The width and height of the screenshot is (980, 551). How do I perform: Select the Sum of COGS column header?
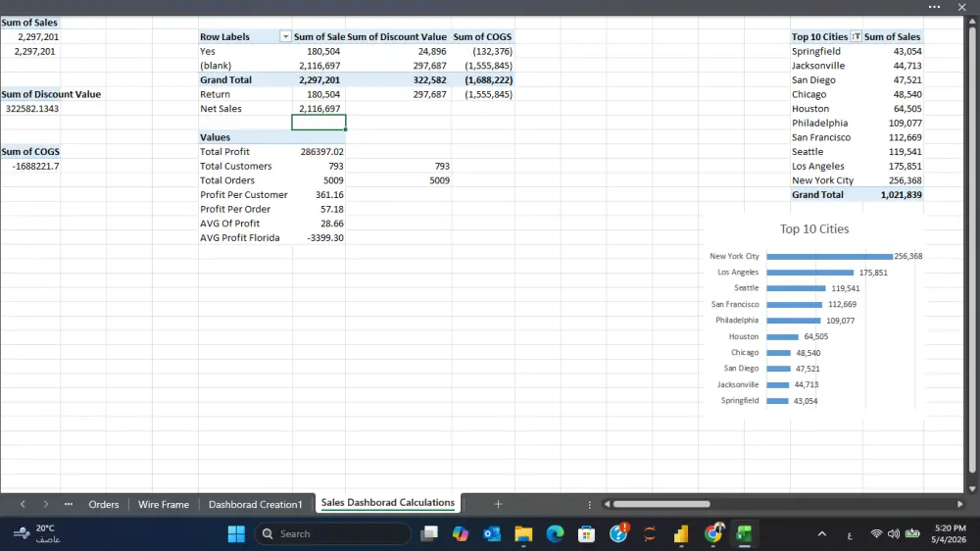[482, 37]
